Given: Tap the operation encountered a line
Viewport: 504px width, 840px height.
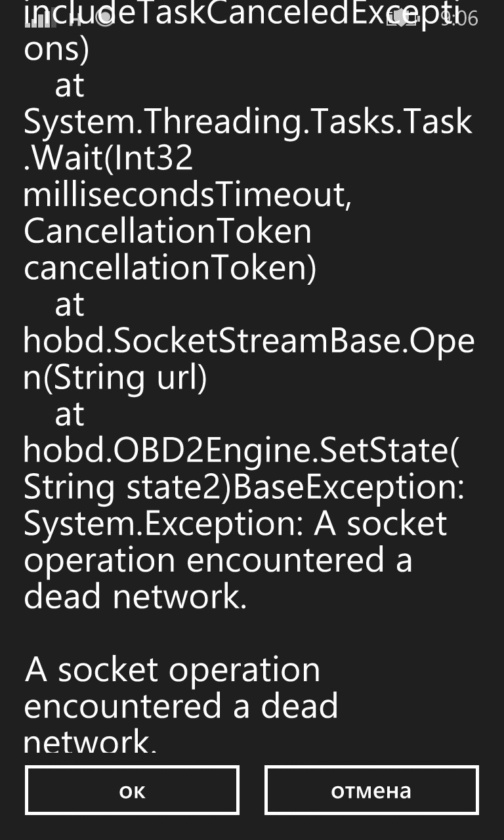Looking at the screenshot, I should (x=219, y=560).
